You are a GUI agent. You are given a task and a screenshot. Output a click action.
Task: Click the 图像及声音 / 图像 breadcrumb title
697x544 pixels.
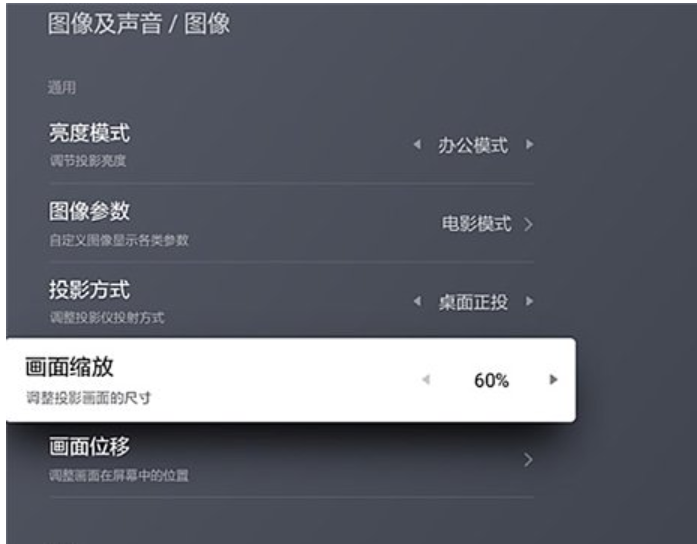[139, 24]
